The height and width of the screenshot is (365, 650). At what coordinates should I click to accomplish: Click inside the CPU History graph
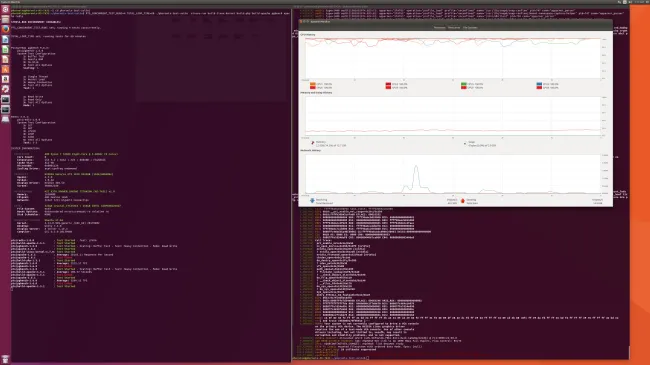tap(453, 58)
